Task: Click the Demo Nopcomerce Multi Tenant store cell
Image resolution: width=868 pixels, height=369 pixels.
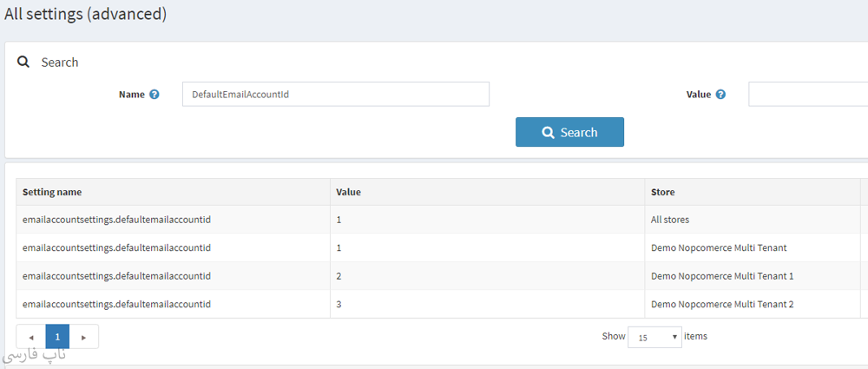Action: click(x=718, y=247)
